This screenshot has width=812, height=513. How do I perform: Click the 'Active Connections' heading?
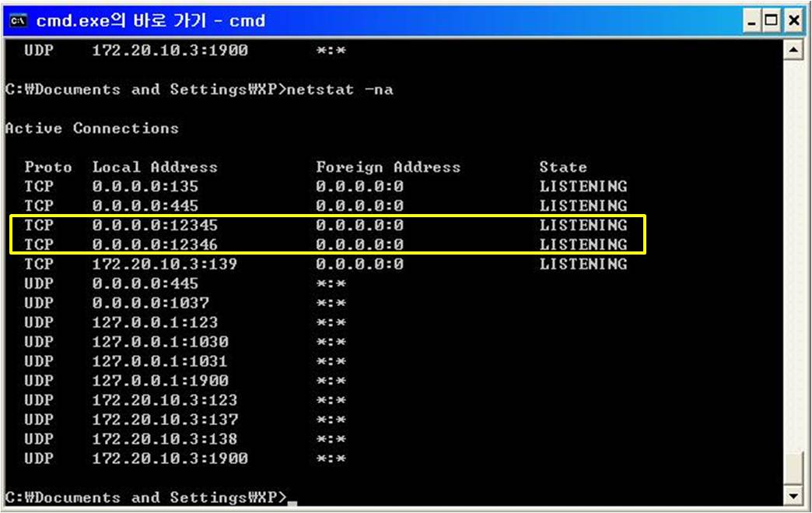[x=92, y=128]
